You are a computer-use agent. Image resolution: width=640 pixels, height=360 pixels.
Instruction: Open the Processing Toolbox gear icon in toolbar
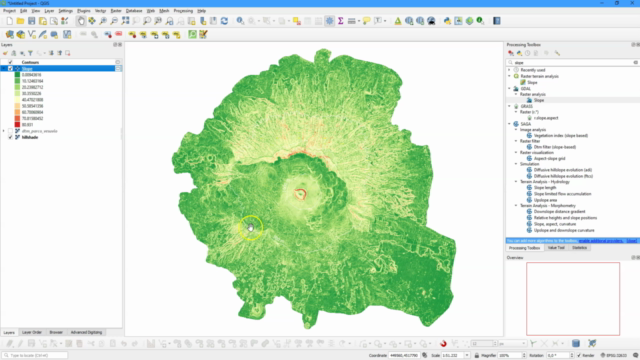pyautogui.click(x=329, y=21)
